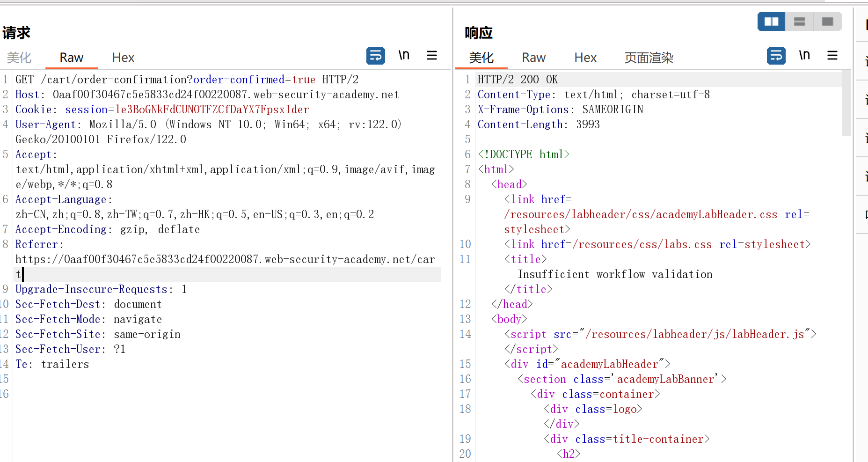The height and width of the screenshot is (462, 868).
Task: Click the Referer header name
Action: tap(36, 244)
